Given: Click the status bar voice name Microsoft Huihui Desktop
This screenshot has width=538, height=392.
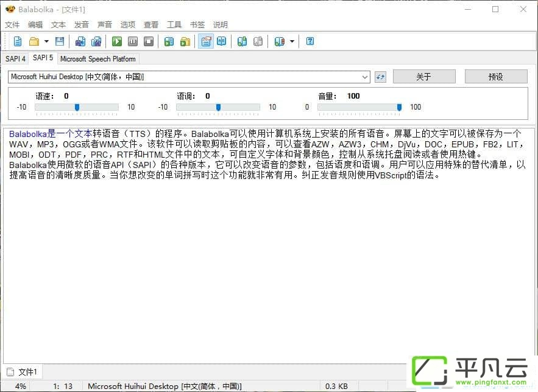Looking at the screenshot, I should coord(165,386).
